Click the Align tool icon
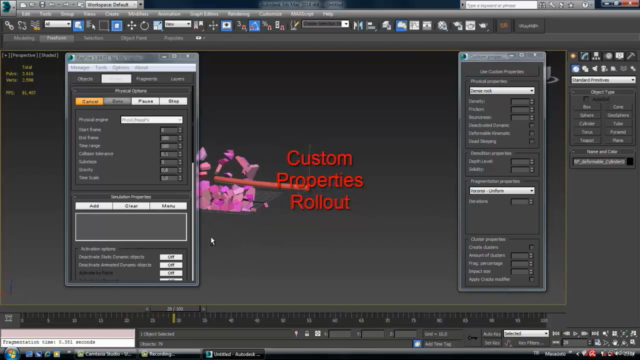Screen dimensions: 640x360 pos(371,26)
